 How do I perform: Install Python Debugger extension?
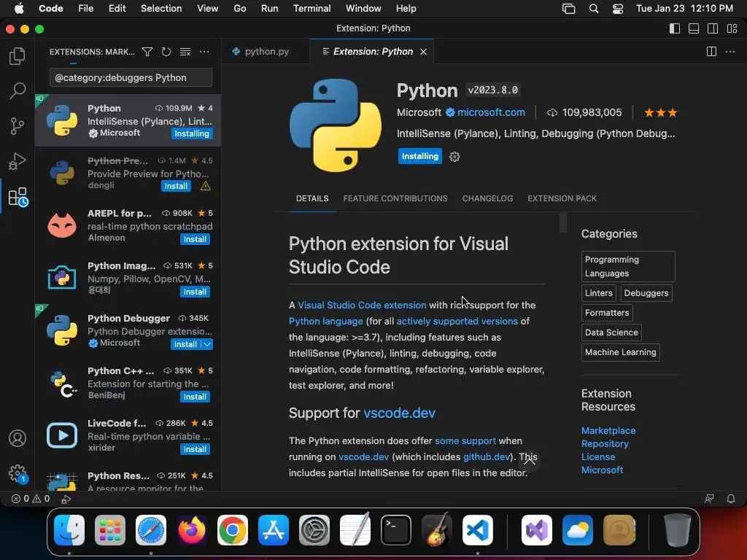coord(185,344)
